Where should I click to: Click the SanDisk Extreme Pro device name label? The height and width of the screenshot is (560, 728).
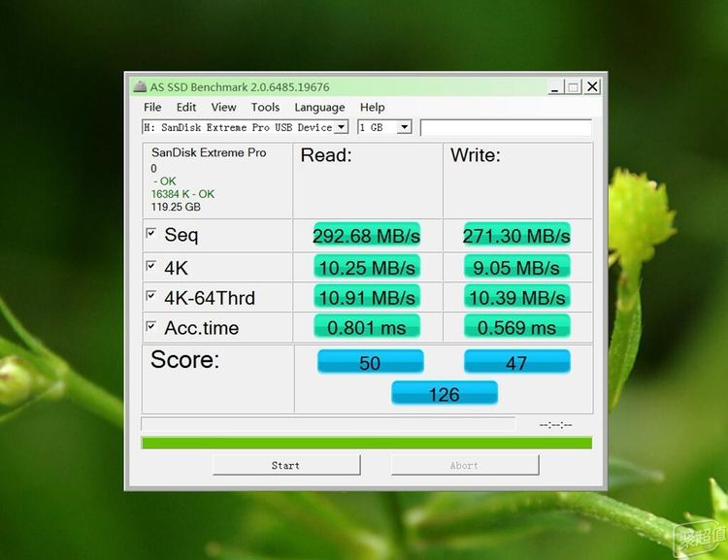click(209, 152)
